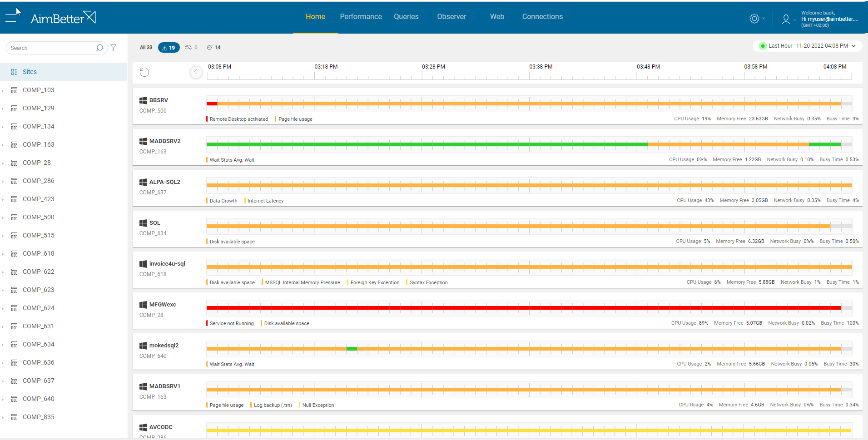Switch to the Performance tab
Image resolution: width=868 pixels, height=440 pixels.
361,16
